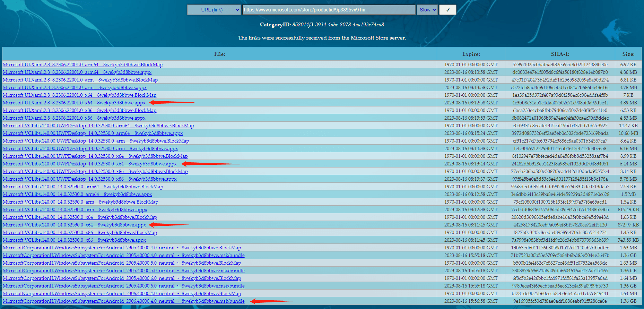This screenshot has width=644, height=309.
Task: Open Microsoft.UI.Xaml.2.8 arm64 appx link
Action: [77, 72]
